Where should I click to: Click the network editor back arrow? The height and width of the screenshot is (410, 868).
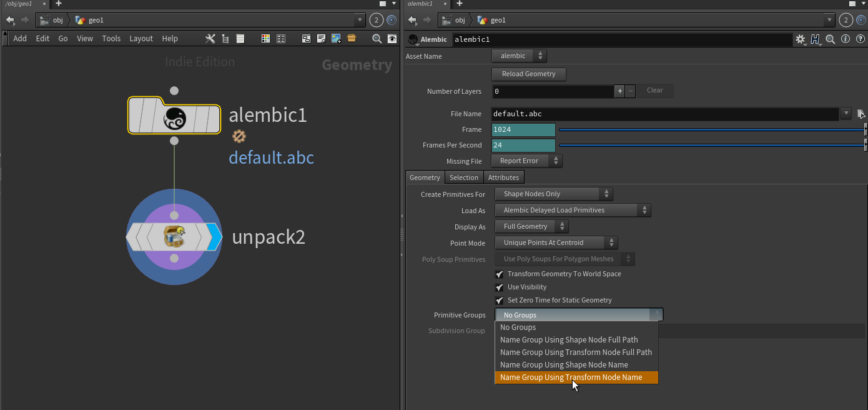coord(10,20)
